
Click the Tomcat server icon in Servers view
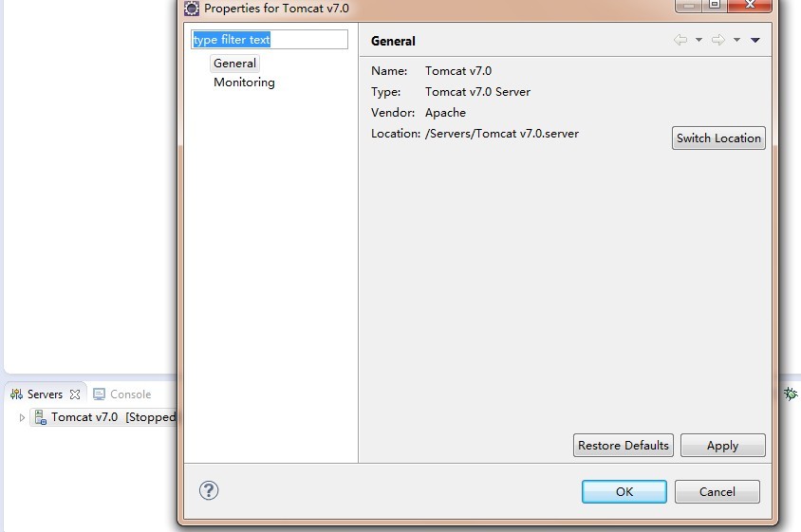click(41, 417)
